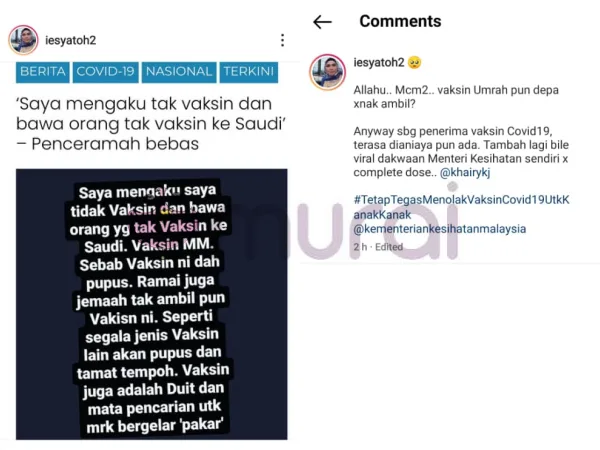This screenshot has height=450, width=600.
Task: Tap the back arrow beside Comments
Action: point(322,22)
